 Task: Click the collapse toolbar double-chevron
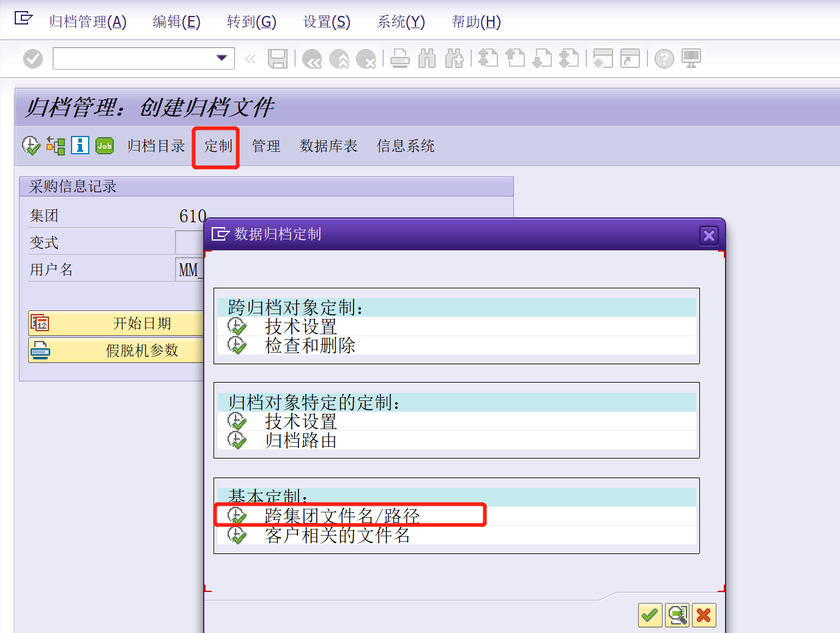(250, 59)
